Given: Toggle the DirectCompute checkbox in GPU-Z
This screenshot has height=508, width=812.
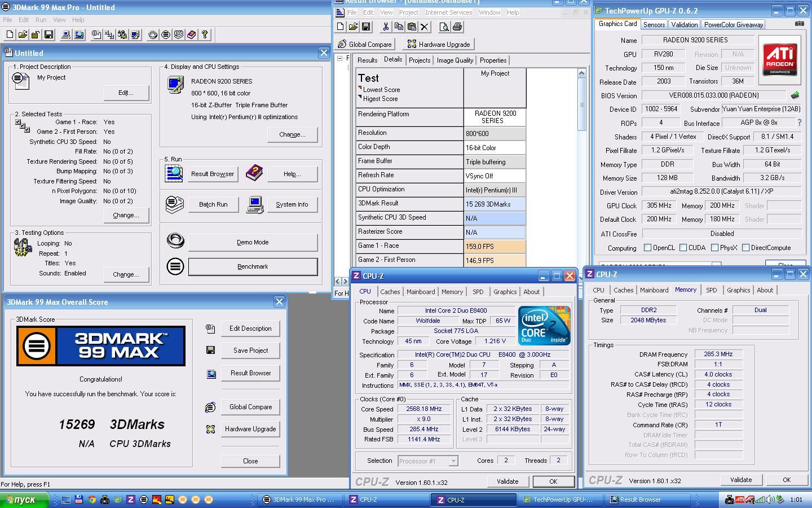Looking at the screenshot, I should (x=746, y=248).
